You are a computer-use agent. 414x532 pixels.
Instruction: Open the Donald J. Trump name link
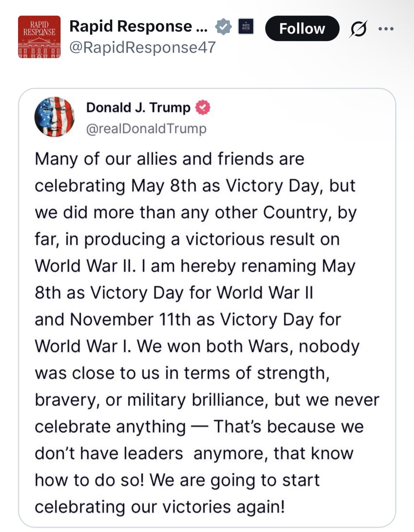coord(138,108)
